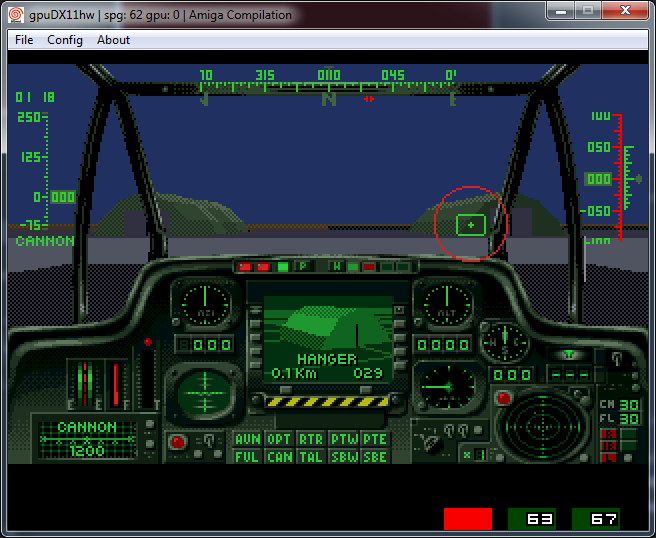
Task: Click the OPT cockpit button
Action: (279, 439)
